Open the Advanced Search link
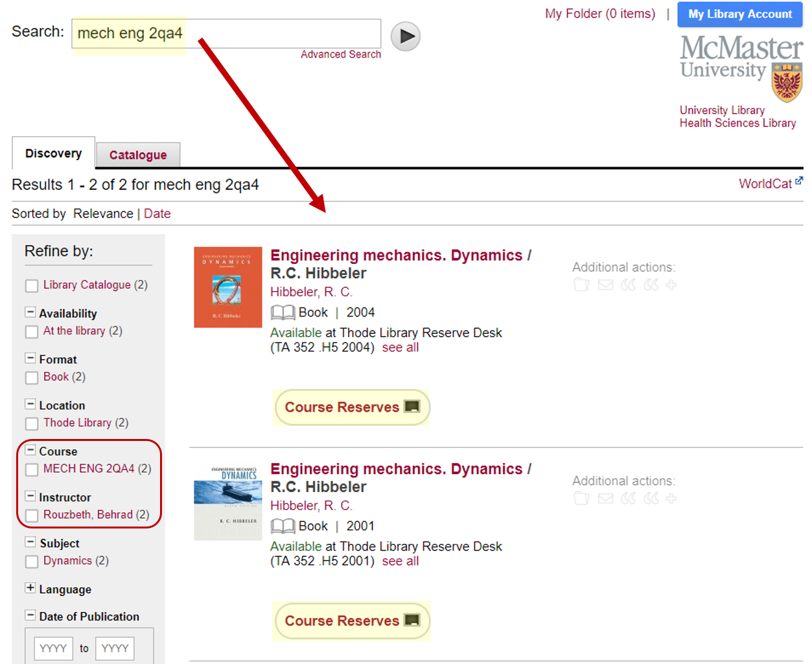The height and width of the screenshot is (664, 812). [341, 54]
